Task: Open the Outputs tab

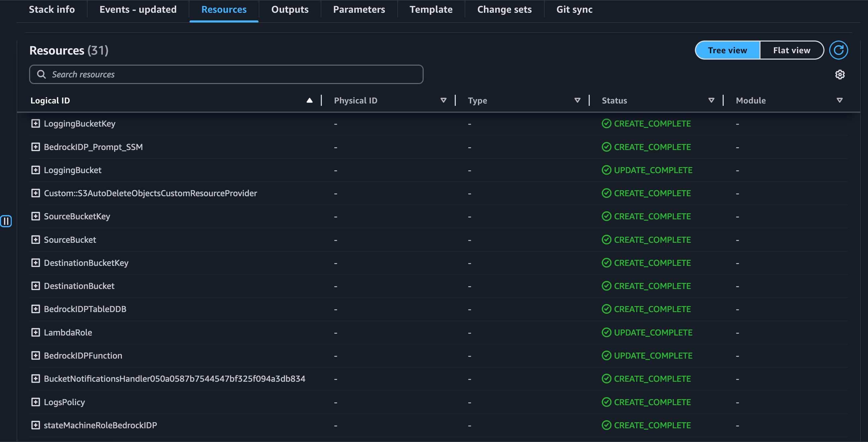Action: click(x=290, y=9)
